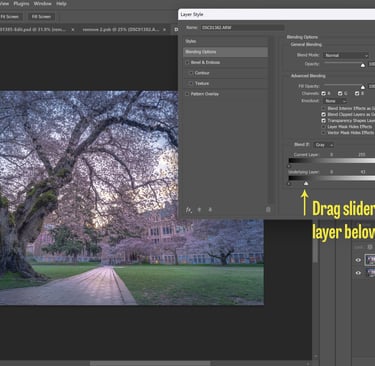375x366 pixels.
Task: Click the Fill Screen button
Action: pos(41,17)
